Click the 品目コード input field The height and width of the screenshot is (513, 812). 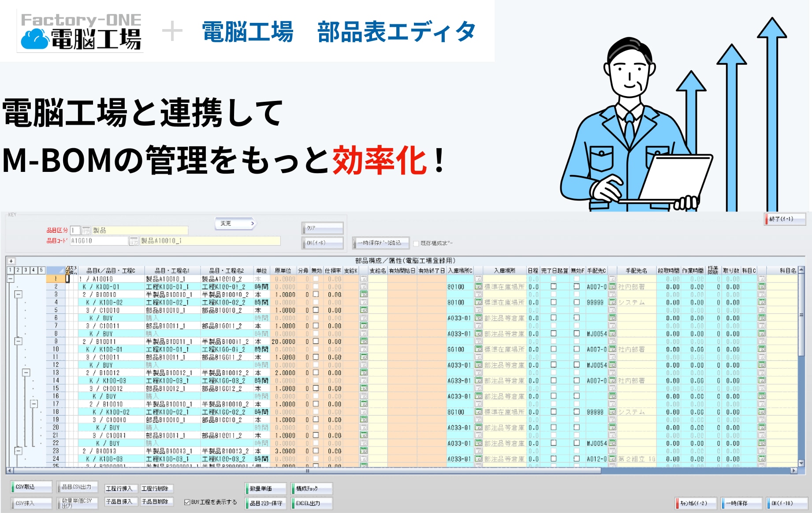[99, 241]
